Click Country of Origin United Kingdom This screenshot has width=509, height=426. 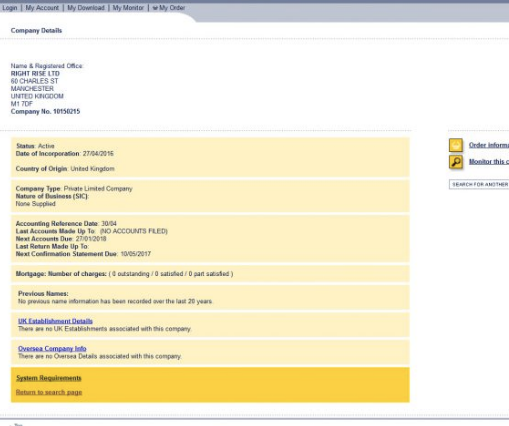pos(65,169)
